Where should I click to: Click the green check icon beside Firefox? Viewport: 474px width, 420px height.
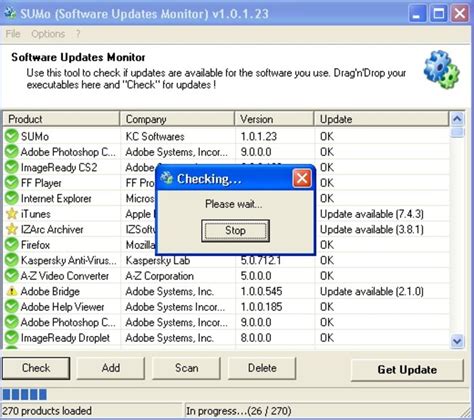(x=12, y=245)
